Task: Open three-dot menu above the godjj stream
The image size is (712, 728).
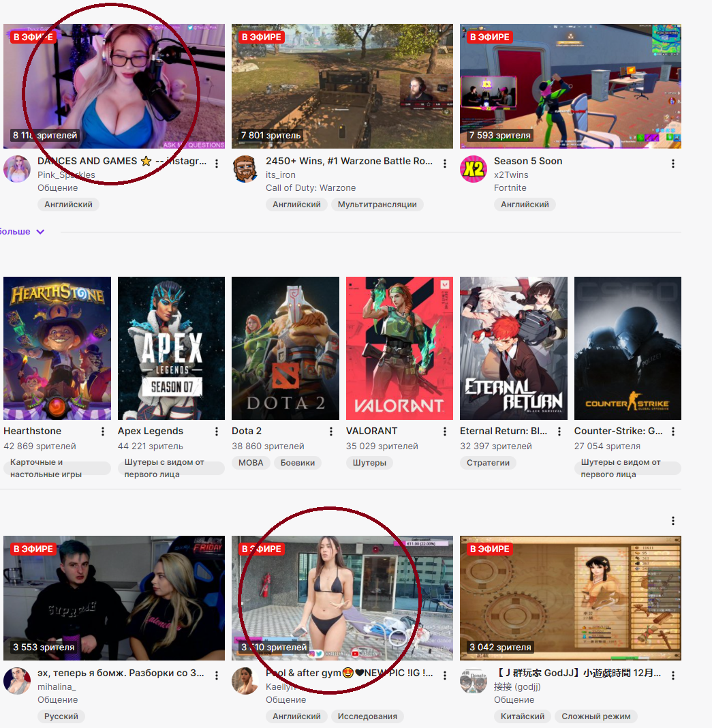Action: 673,521
